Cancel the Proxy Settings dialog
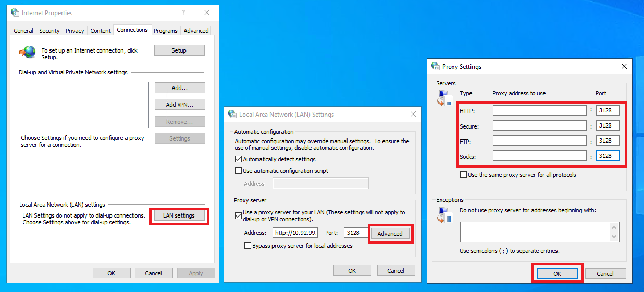The width and height of the screenshot is (644, 292). click(605, 274)
